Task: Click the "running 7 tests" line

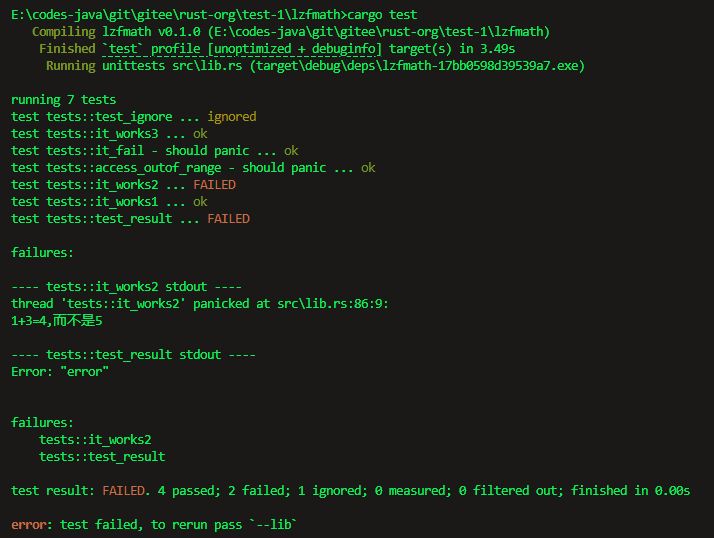Action: [x=64, y=100]
